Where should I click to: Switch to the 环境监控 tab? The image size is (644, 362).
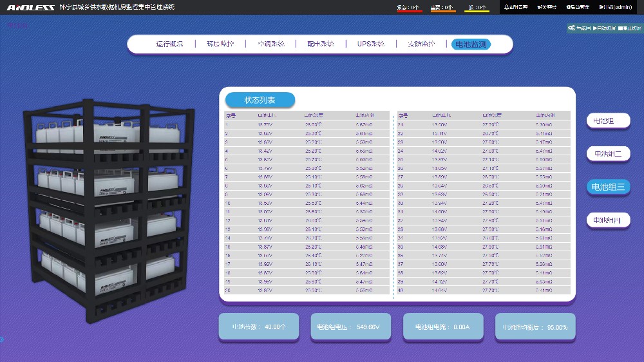[x=220, y=44]
